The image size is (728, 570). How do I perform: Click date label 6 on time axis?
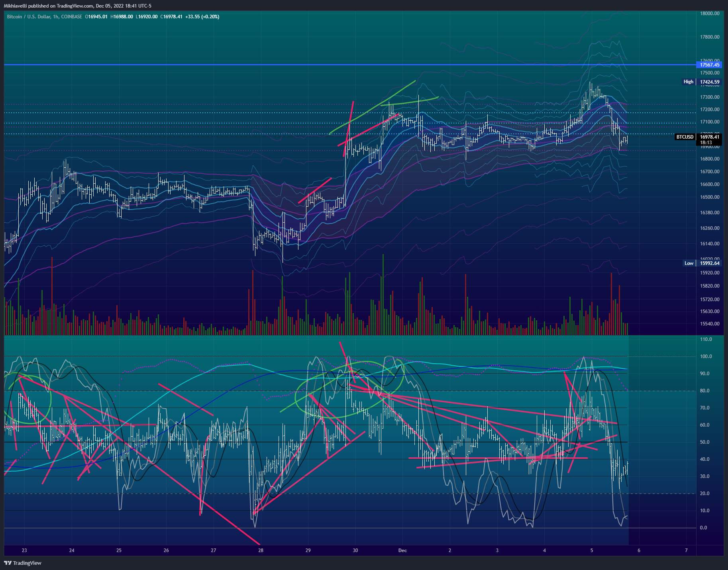click(x=639, y=550)
